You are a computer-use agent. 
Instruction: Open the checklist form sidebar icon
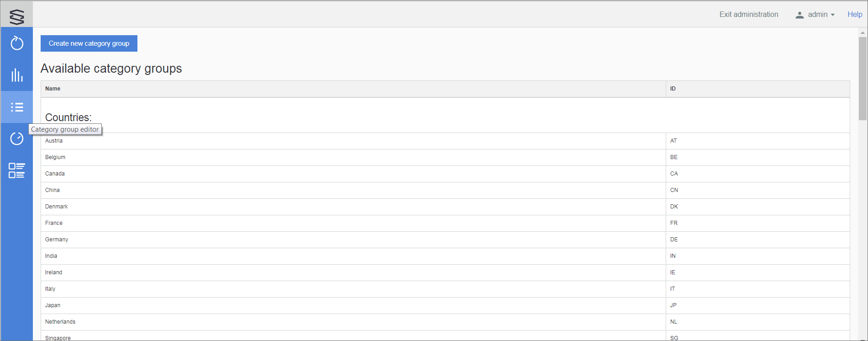17,170
